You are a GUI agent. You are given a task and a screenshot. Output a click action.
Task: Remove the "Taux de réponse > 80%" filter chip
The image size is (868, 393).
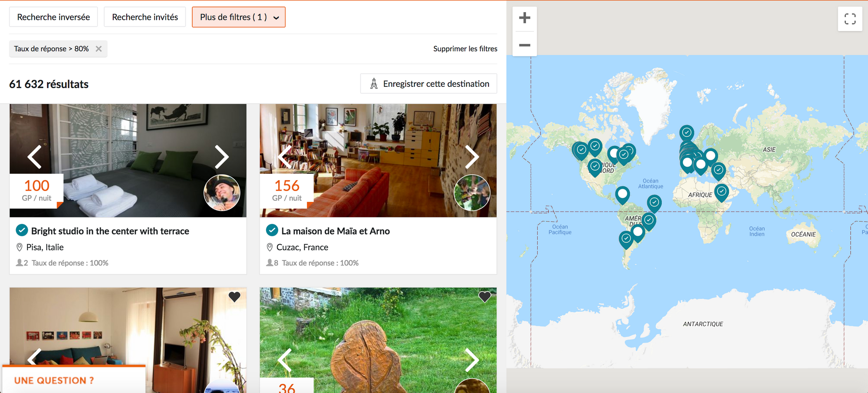click(x=99, y=49)
